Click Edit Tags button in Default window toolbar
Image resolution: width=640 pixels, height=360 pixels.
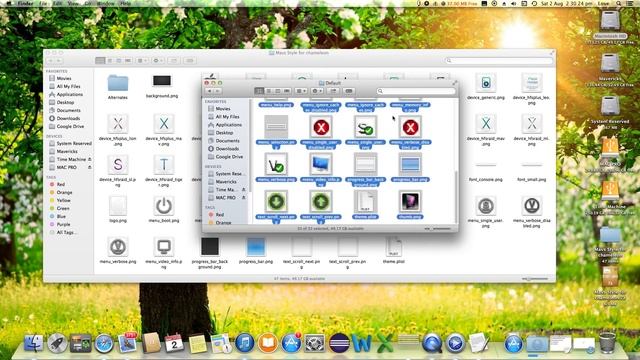pyautogui.click(x=349, y=91)
